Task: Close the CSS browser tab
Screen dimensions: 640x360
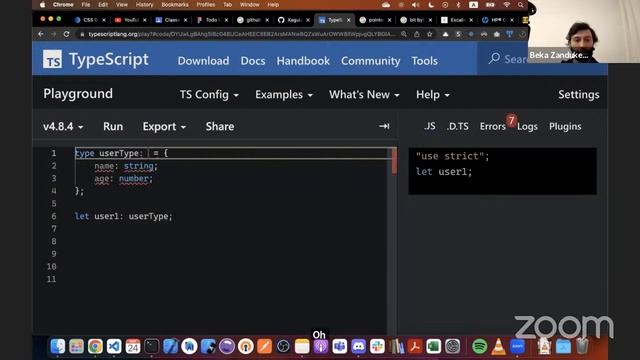Action: point(104,20)
